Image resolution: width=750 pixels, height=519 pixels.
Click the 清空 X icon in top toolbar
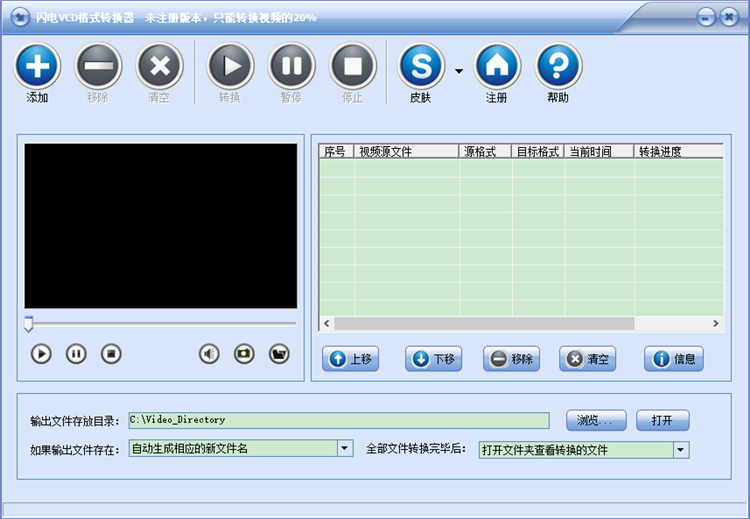click(x=159, y=66)
